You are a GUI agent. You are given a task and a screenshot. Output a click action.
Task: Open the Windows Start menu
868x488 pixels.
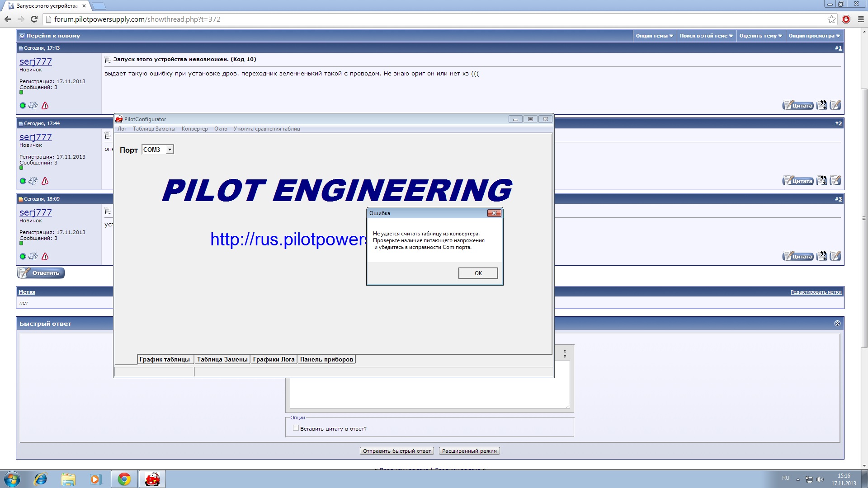click(12, 479)
